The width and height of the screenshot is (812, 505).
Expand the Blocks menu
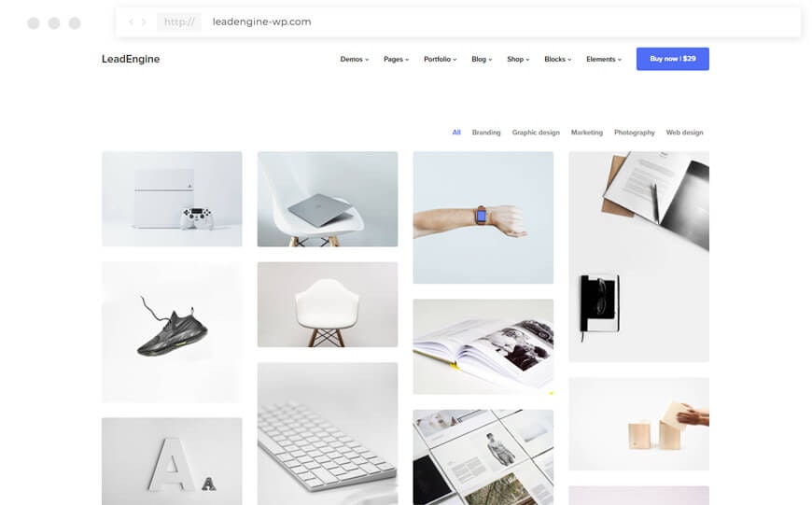558,59
